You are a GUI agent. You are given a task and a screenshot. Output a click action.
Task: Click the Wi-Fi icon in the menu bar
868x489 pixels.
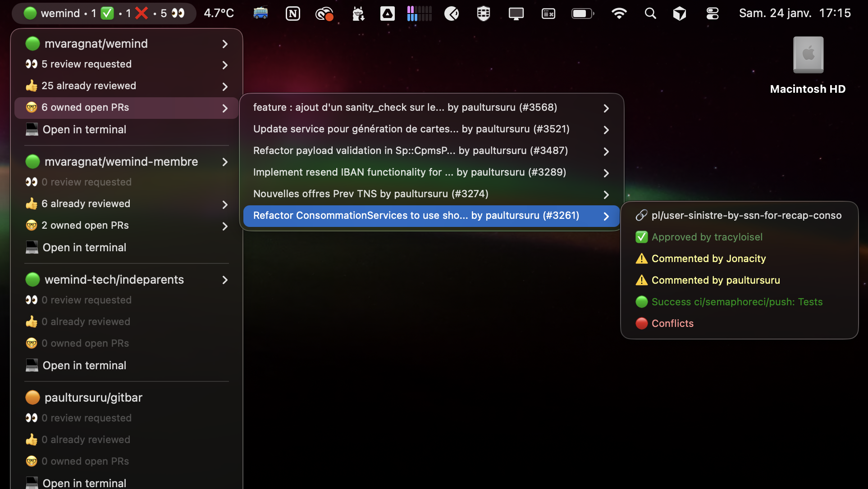[620, 14]
